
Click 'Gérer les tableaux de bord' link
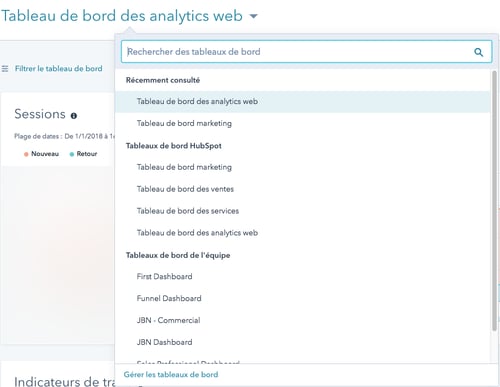click(x=171, y=375)
